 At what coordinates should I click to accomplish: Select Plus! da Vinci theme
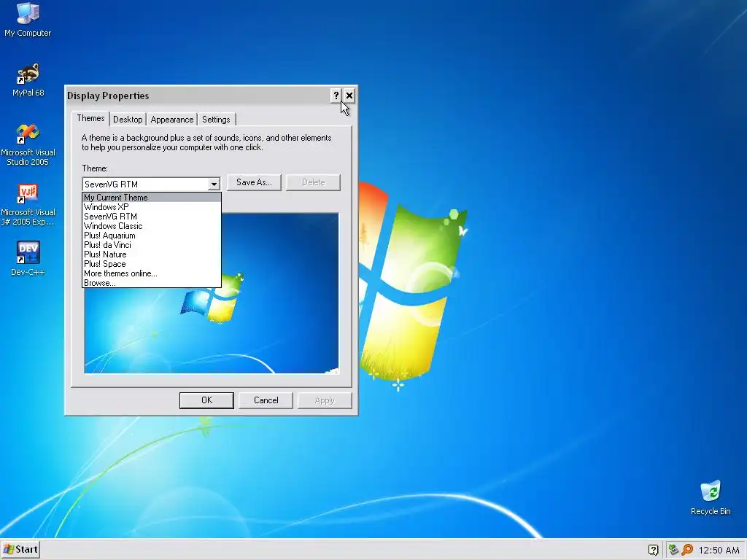tap(152, 245)
